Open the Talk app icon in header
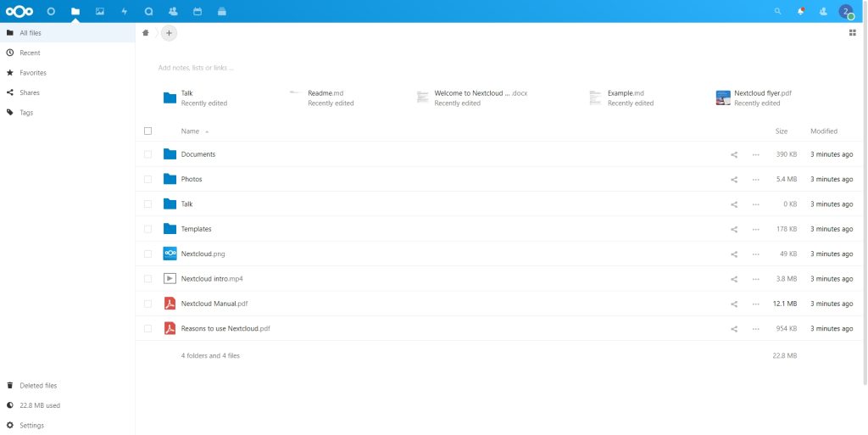This screenshot has width=868, height=435. point(148,11)
